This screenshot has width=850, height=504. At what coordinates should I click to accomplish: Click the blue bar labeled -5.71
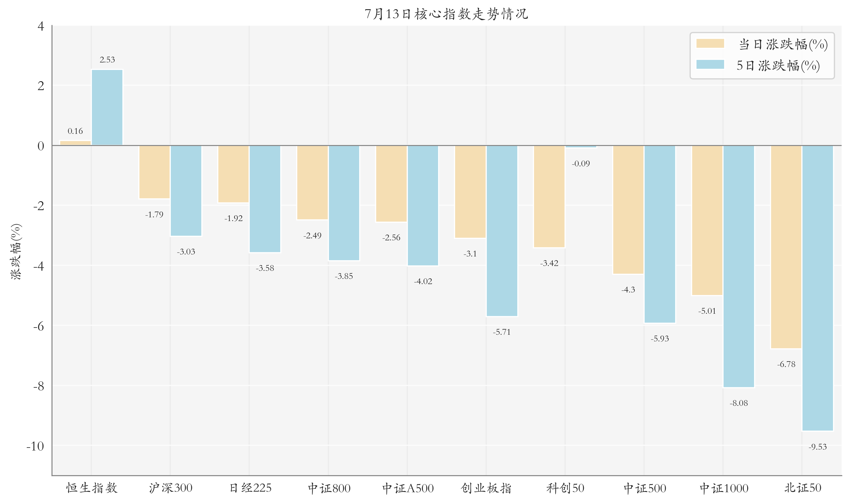coord(502,231)
